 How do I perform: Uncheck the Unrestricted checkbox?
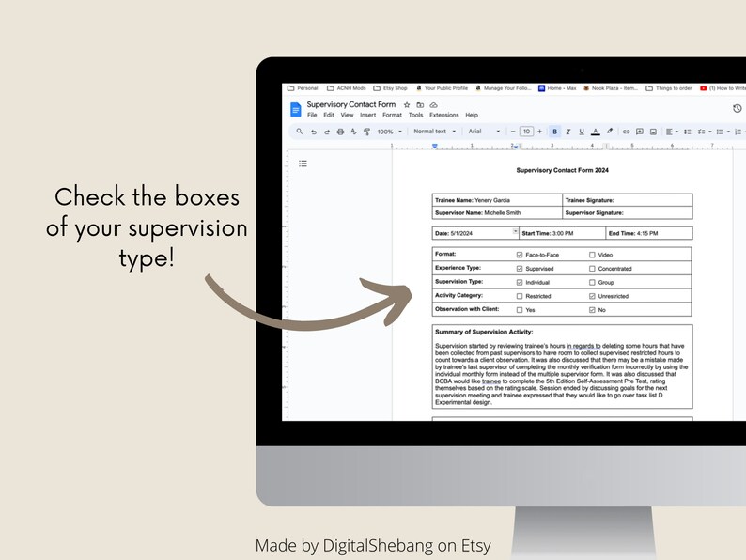coord(592,296)
